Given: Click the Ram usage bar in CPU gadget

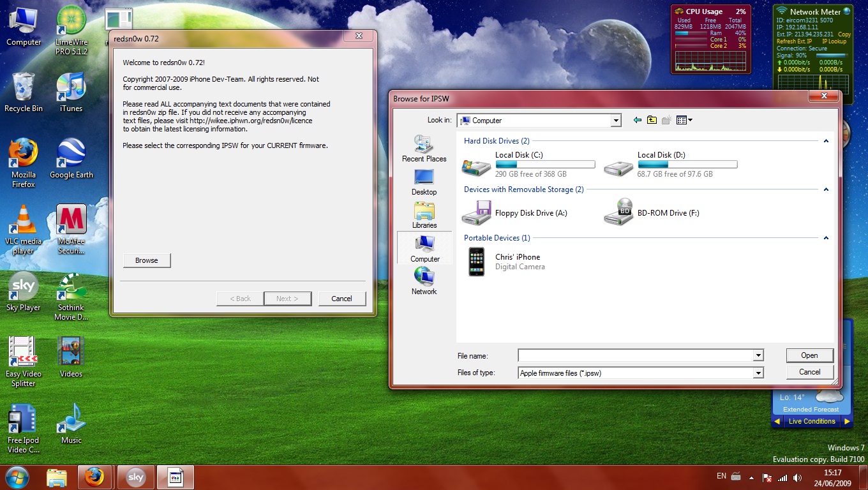Looking at the screenshot, I should click(691, 33).
